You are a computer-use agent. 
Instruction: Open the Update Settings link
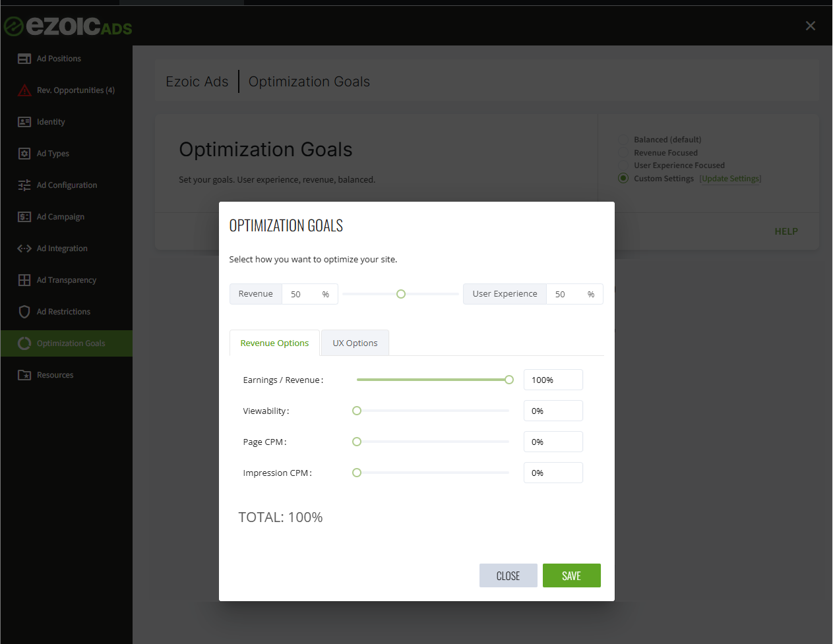point(730,179)
